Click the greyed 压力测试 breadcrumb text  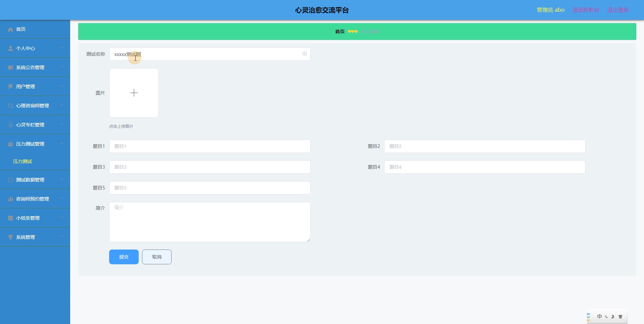point(371,32)
